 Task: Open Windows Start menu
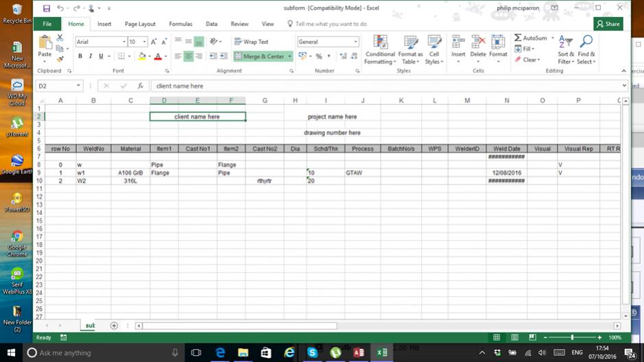click(11, 352)
